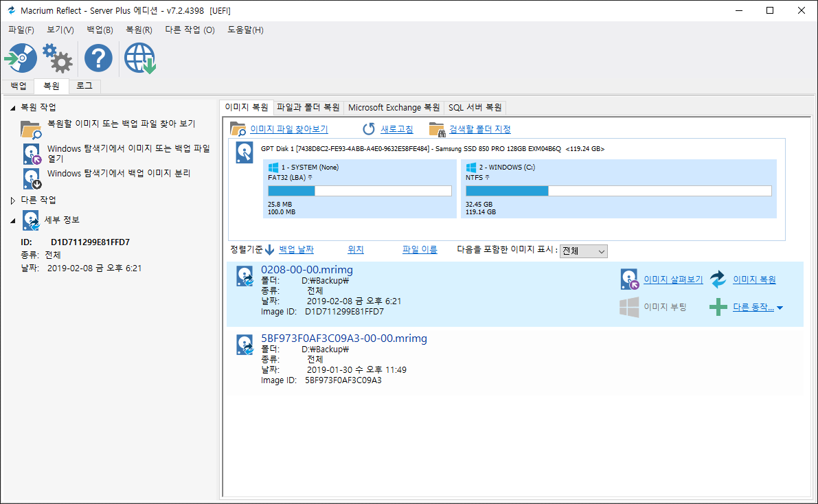Open the 보기(V) menu
The height and width of the screenshot is (504, 818).
coord(60,30)
